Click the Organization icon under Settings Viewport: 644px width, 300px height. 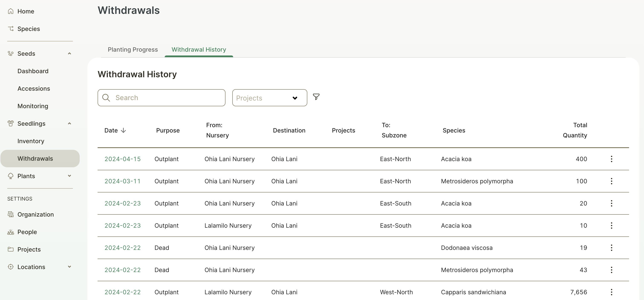pos(10,214)
